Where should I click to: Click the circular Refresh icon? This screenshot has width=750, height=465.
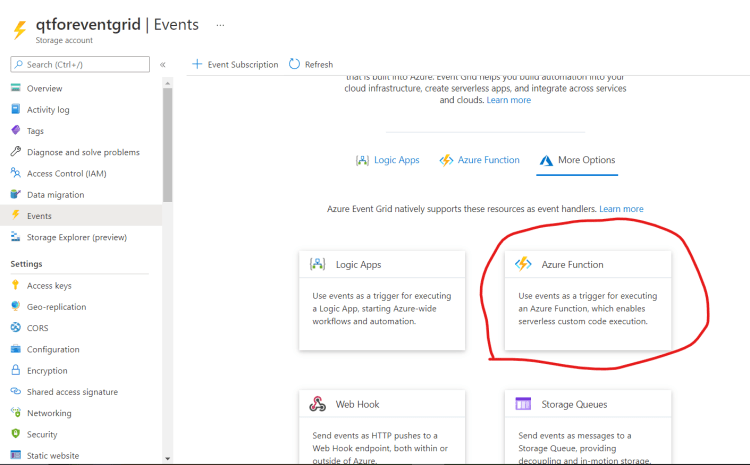(x=294, y=64)
